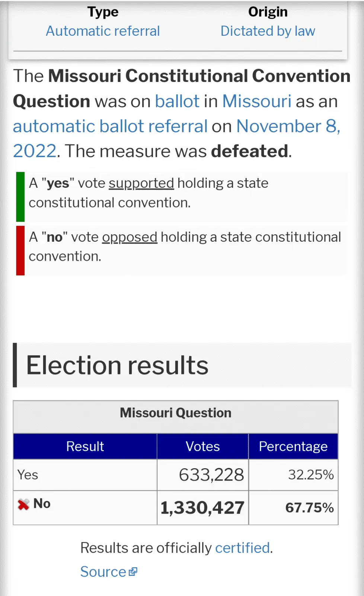
Task: Click the underlined word supported
Action: pos(141,183)
